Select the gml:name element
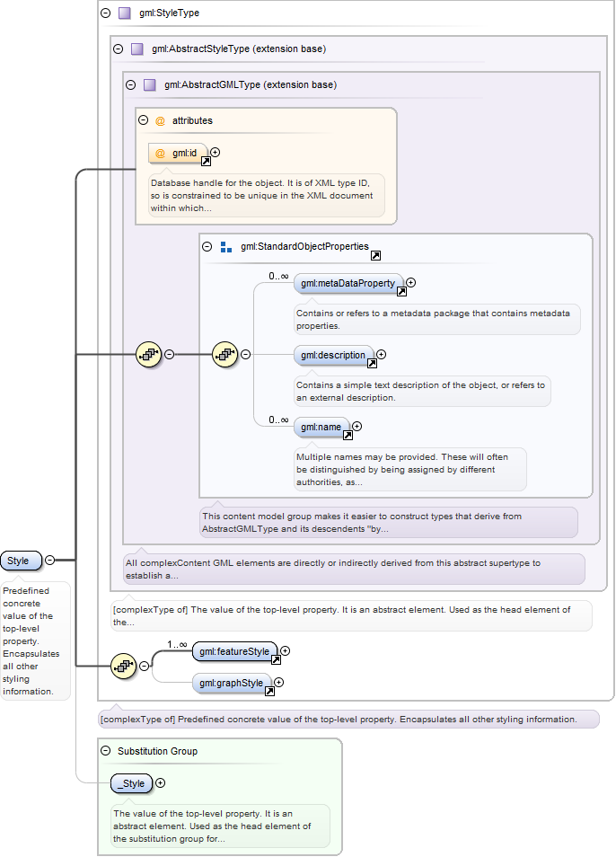This screenshot has width=616, height=857. pos(321,428)
